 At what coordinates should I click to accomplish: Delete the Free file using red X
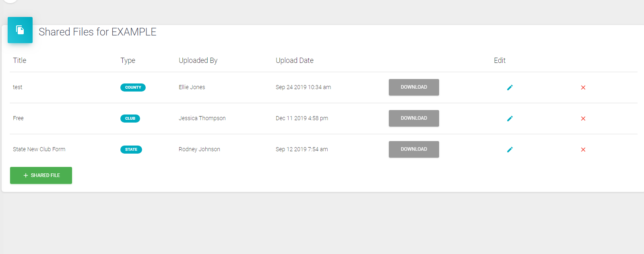(583, 119)
